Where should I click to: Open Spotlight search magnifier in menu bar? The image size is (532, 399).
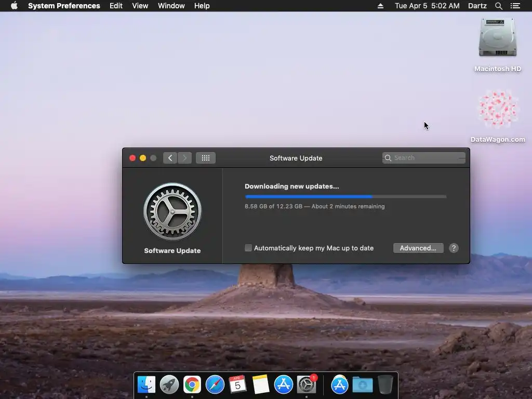[x=498, y=6]
